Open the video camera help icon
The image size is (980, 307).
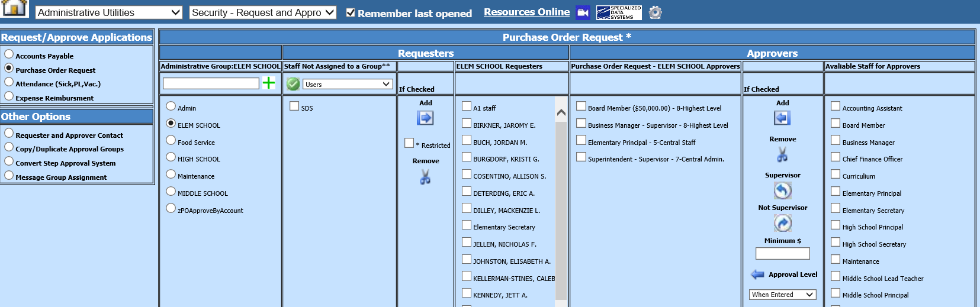point(583,12)
